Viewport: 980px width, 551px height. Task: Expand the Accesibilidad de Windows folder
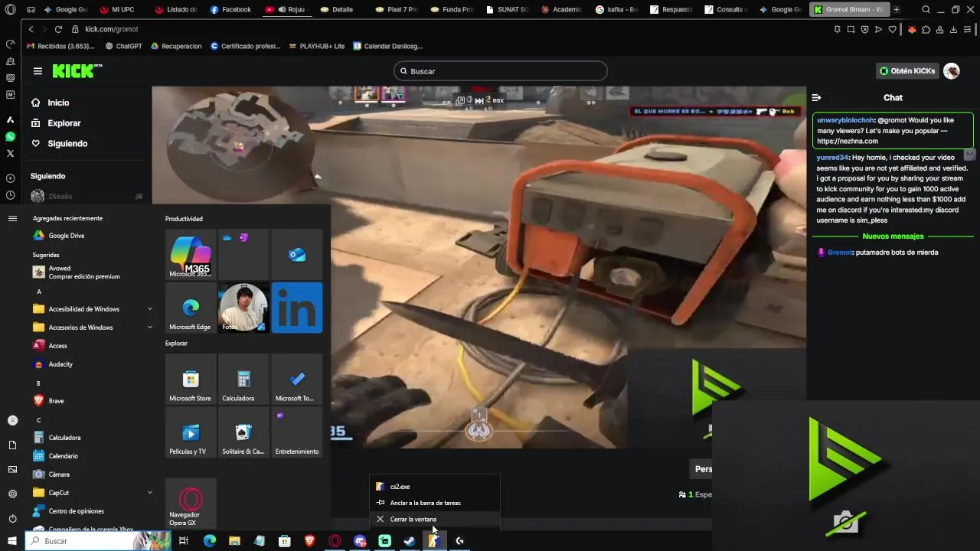coord(93,309)
